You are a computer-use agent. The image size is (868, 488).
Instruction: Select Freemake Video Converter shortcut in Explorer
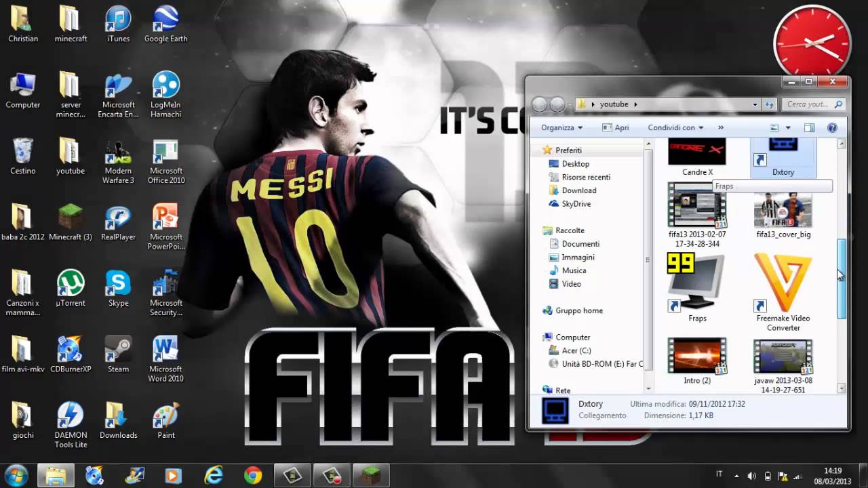[x=783, y=292]
